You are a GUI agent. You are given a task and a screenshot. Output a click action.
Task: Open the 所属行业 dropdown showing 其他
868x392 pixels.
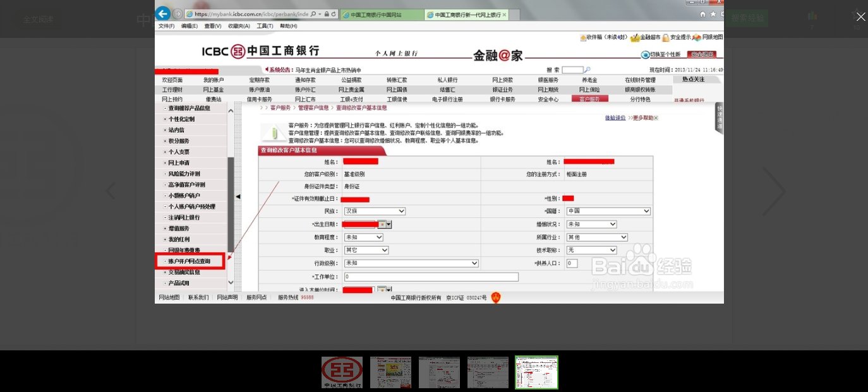(x=597, y=237)
